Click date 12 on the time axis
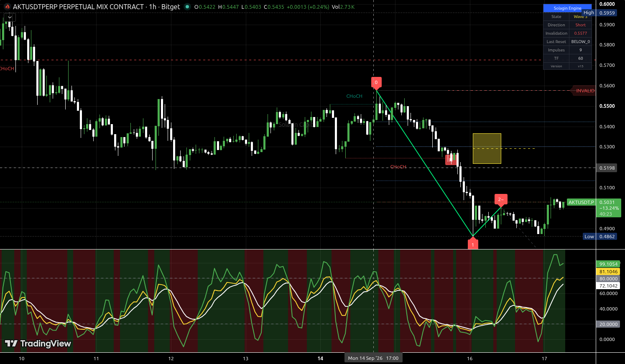This screenshot has width=625, height=364. pyautogui.click(x=171, y=359)
